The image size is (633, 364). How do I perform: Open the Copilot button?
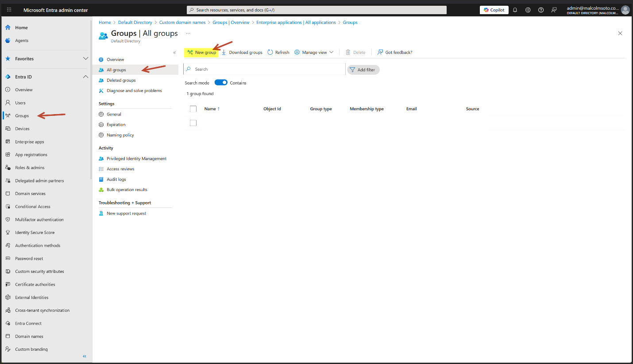coord(494,10)
